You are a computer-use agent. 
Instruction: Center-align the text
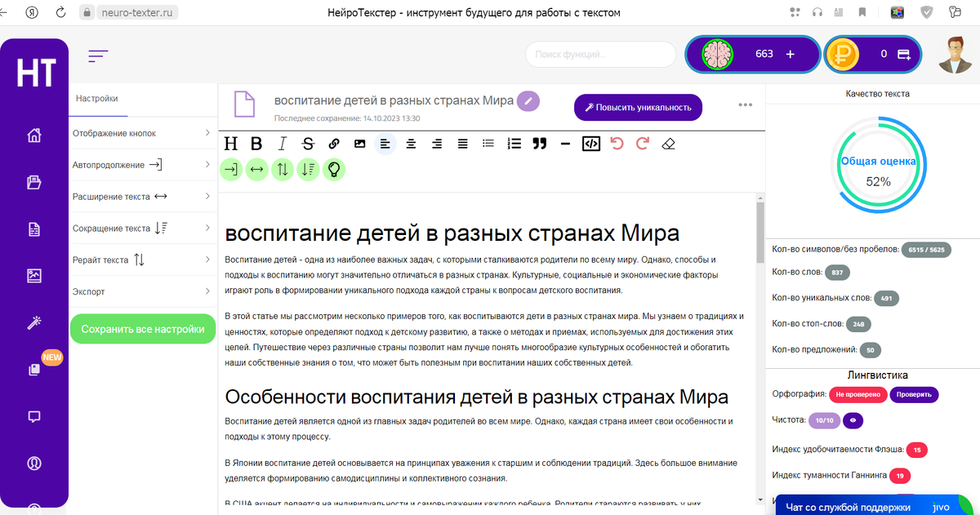tap(411, 144)
